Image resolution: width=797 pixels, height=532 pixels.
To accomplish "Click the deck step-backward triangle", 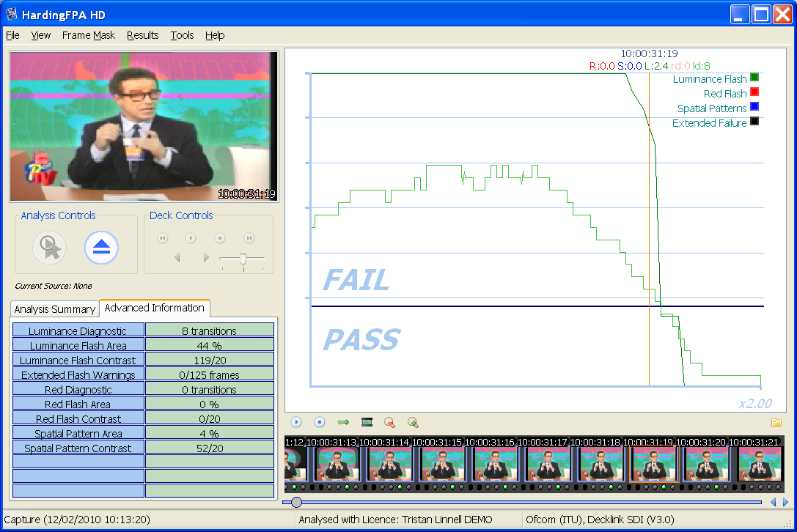I will click(177, 258).
